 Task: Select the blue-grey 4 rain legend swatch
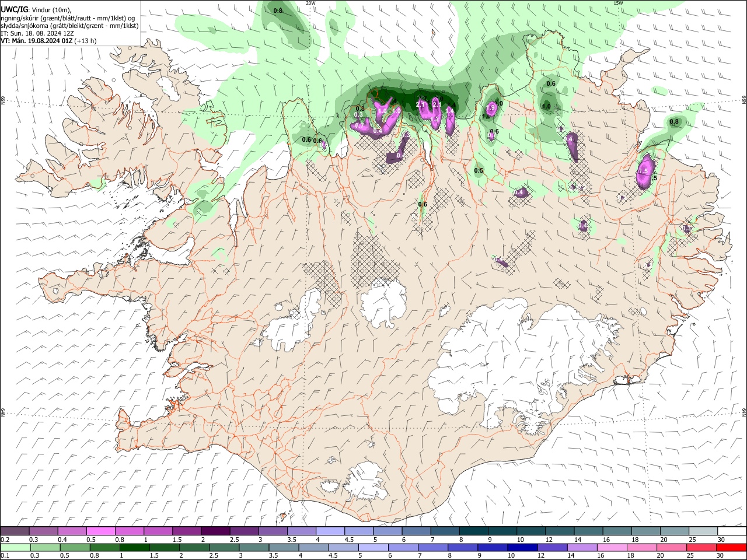click(314, 547)
